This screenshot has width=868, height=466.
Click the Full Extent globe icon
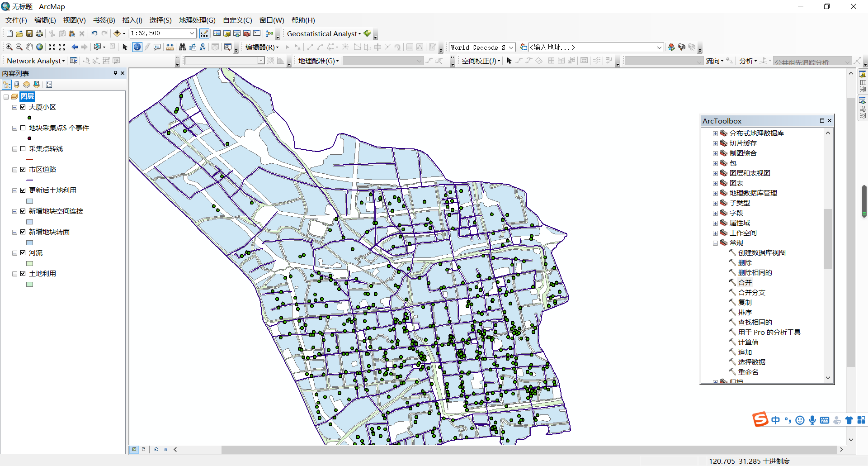[39, 47]
